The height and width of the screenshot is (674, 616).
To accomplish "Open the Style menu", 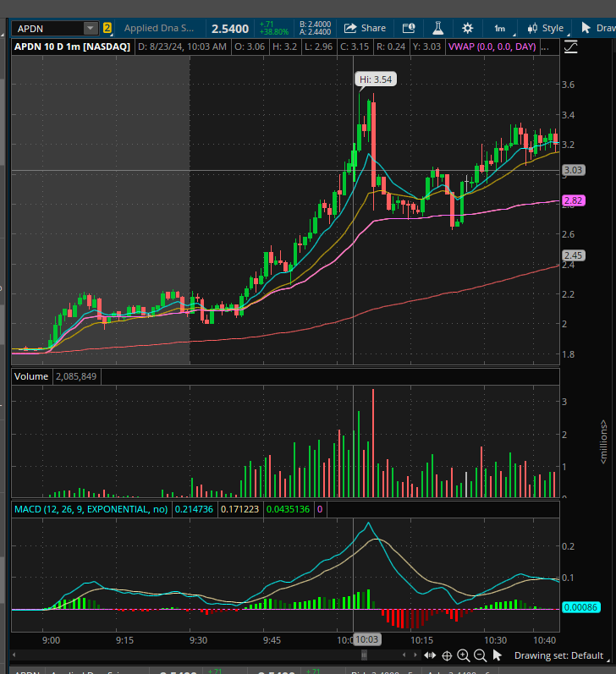I will [x=546, y=29].
